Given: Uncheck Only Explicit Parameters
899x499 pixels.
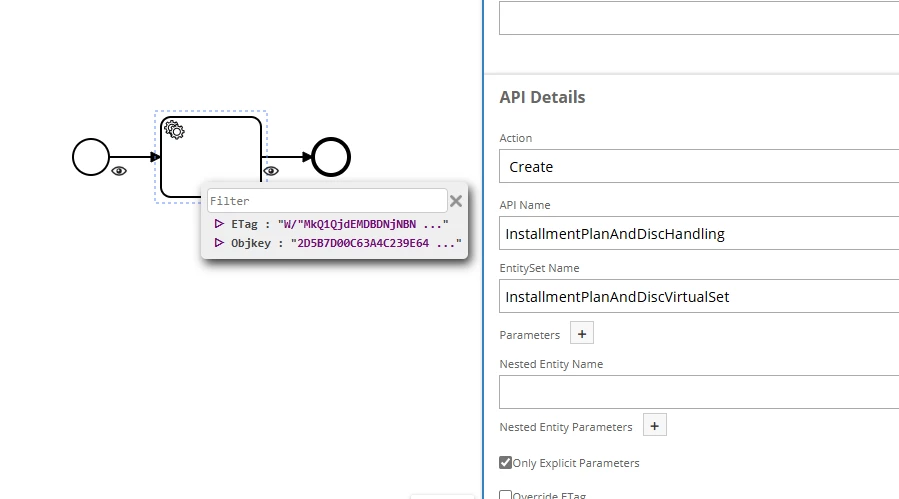Looking at the screenshot, I should click(505, 462).
